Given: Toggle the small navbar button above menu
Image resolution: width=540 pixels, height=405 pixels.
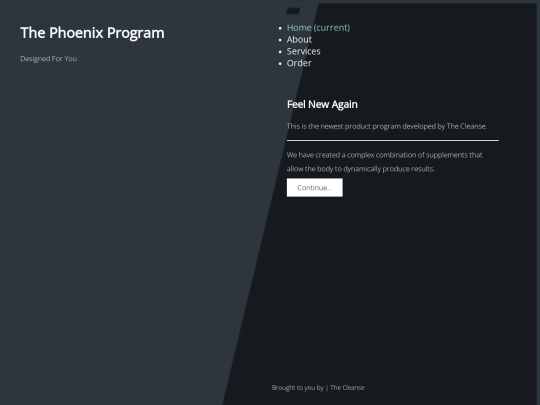Looking at the screenshot, I should click(x=293, y=11).
